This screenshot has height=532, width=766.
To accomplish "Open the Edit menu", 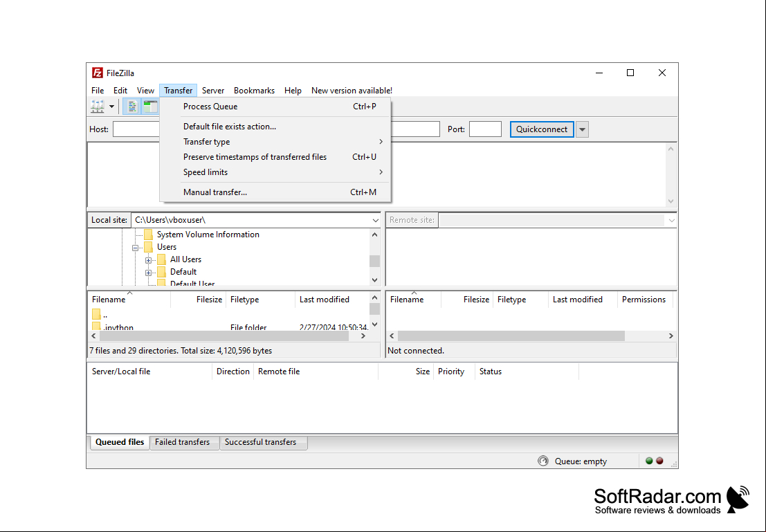I will pos(120,91).
